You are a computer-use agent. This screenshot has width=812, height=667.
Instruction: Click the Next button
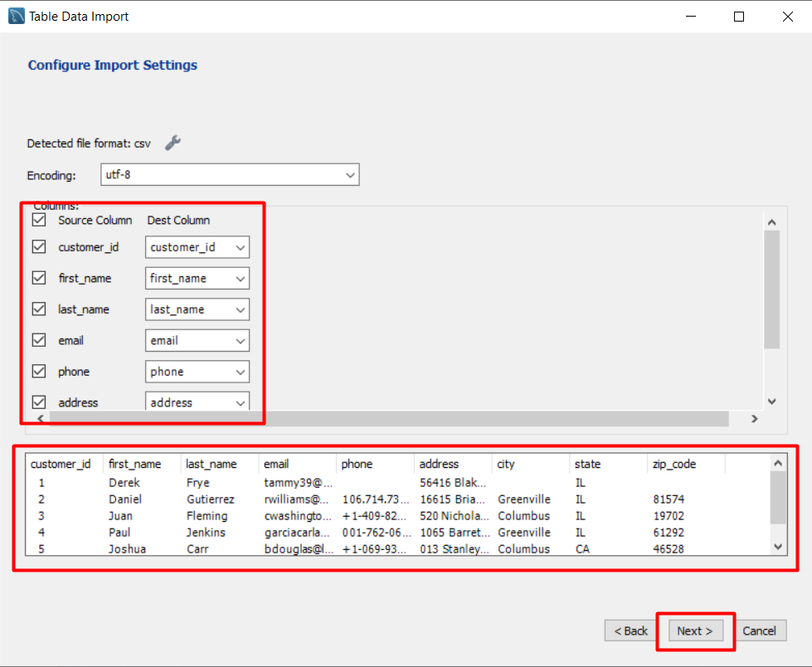[x=695, y=630]
